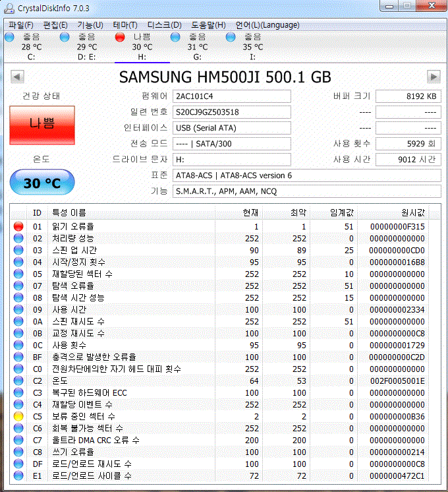
Task: Open the 기능(U) menu
Action: tap(90, 25)
